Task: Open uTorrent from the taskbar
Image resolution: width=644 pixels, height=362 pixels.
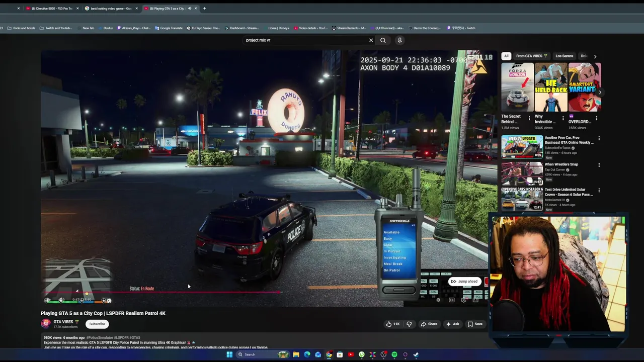Action: tap(362, 354)
